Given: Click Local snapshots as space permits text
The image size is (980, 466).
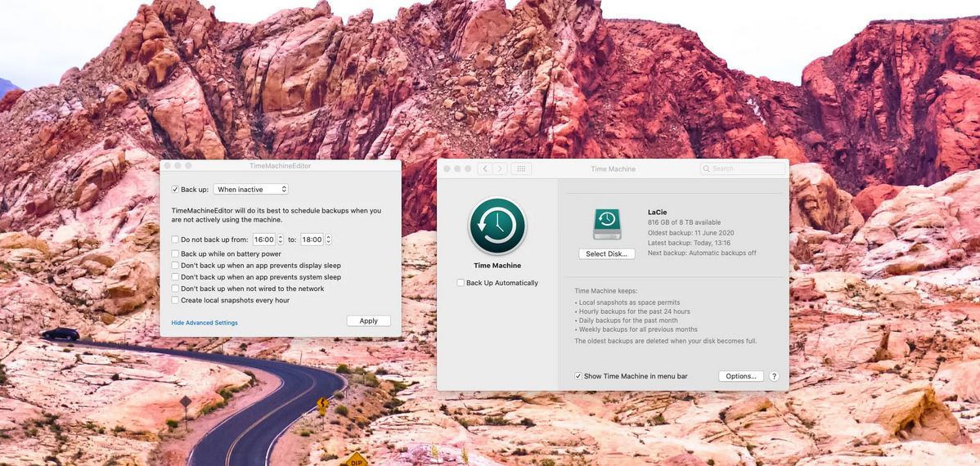Looking at the screenshot, I should click(629, 302).
